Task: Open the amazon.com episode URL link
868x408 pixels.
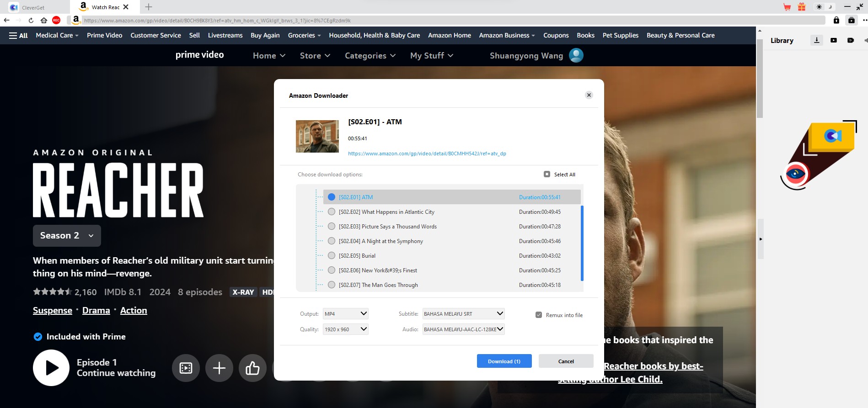Action: 427,154
